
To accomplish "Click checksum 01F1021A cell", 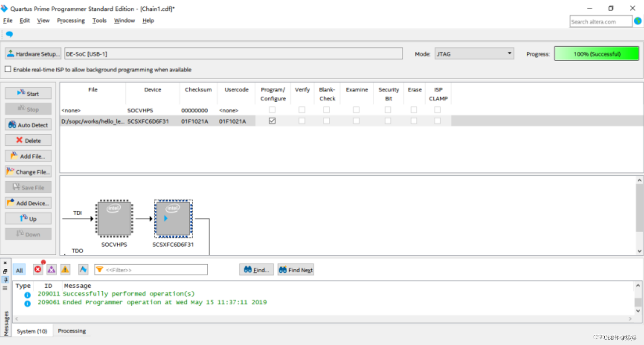I will point(195,121).
